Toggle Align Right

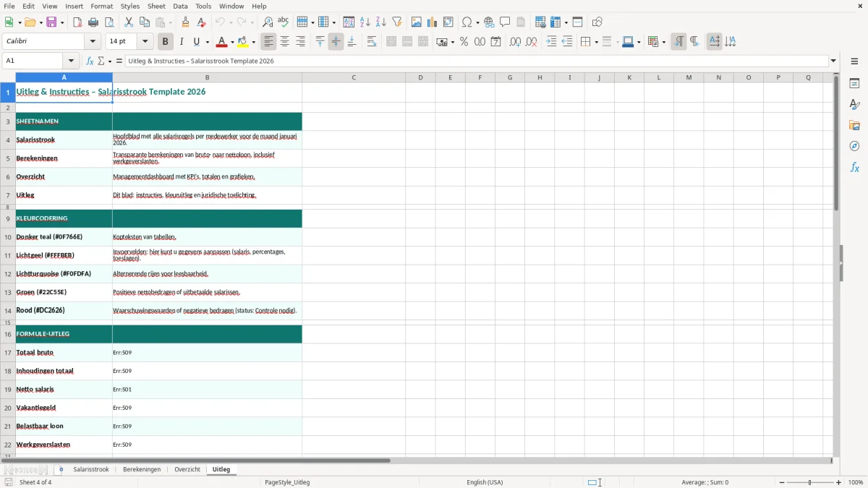click(x=301, y=42)
